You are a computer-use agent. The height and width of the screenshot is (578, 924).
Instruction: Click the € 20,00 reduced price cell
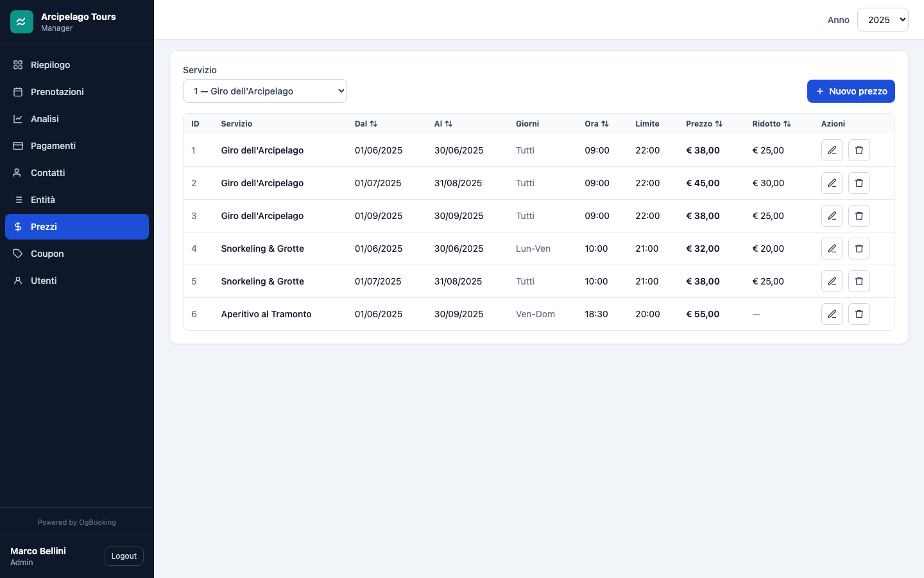click(x=768, y=249)
